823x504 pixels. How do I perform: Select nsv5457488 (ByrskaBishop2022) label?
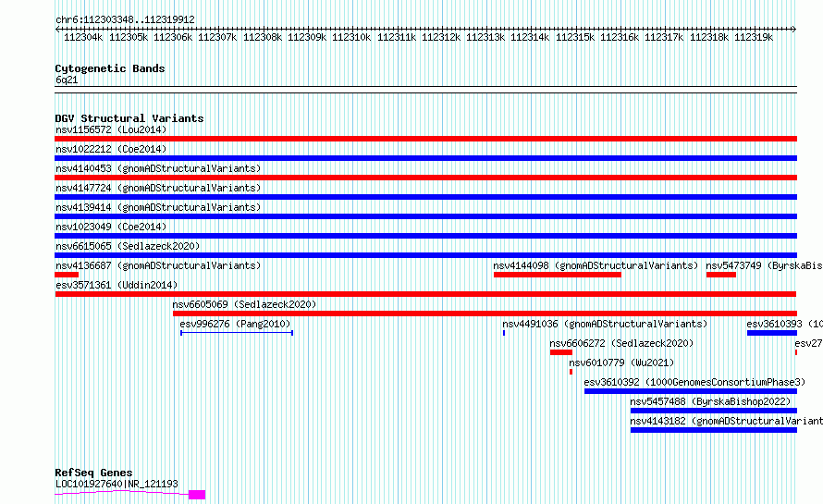[x=710, y=401]
